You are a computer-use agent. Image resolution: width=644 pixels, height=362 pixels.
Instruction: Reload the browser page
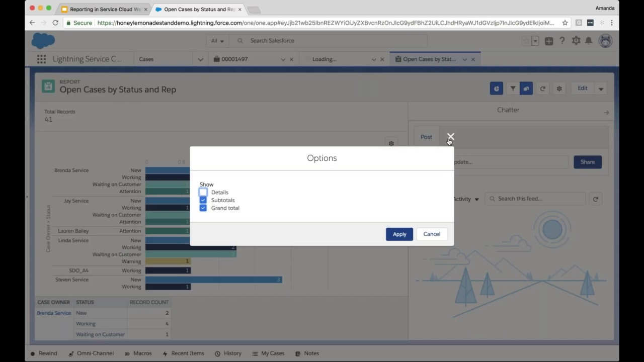point(55,23)
